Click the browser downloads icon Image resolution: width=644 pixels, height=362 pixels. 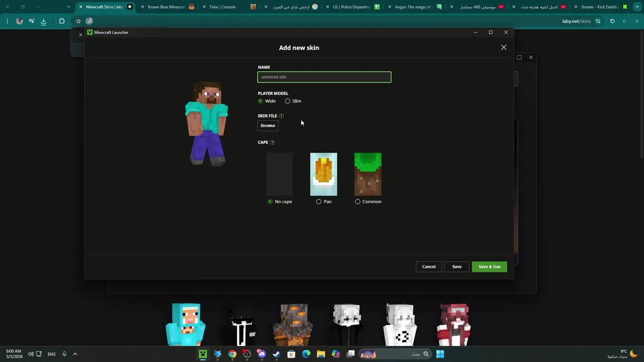point(43,21)
